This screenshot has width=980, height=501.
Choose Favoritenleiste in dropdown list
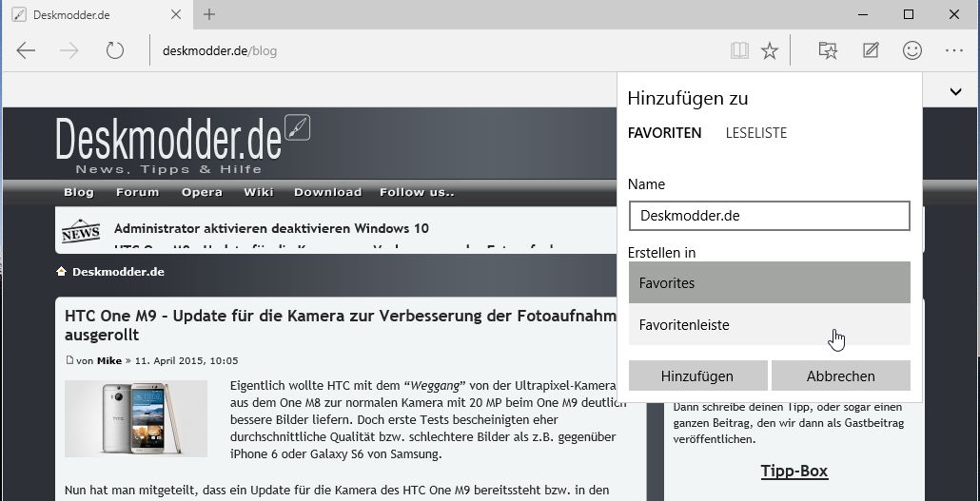click(770, 325)
